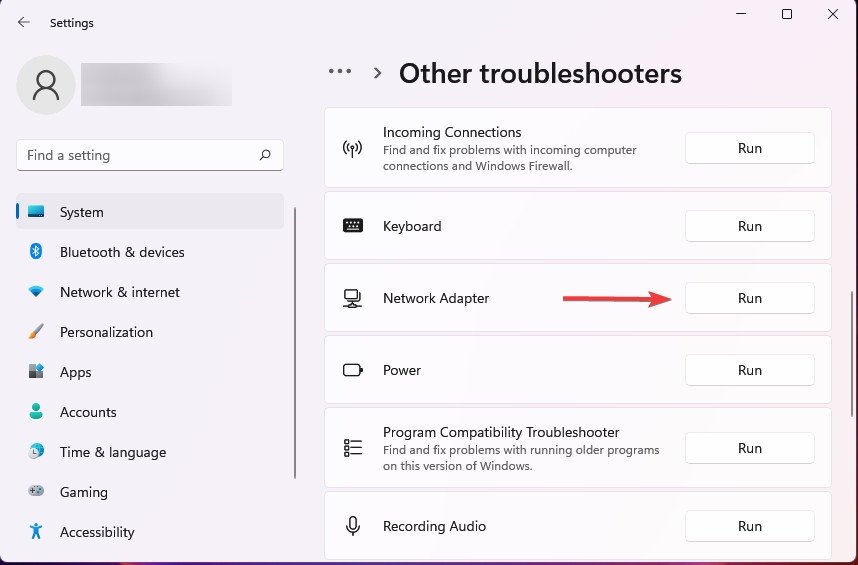Go back with the Settings back arrow
The width and height of the screenshot is (858, 565).
tap(24, 22)
